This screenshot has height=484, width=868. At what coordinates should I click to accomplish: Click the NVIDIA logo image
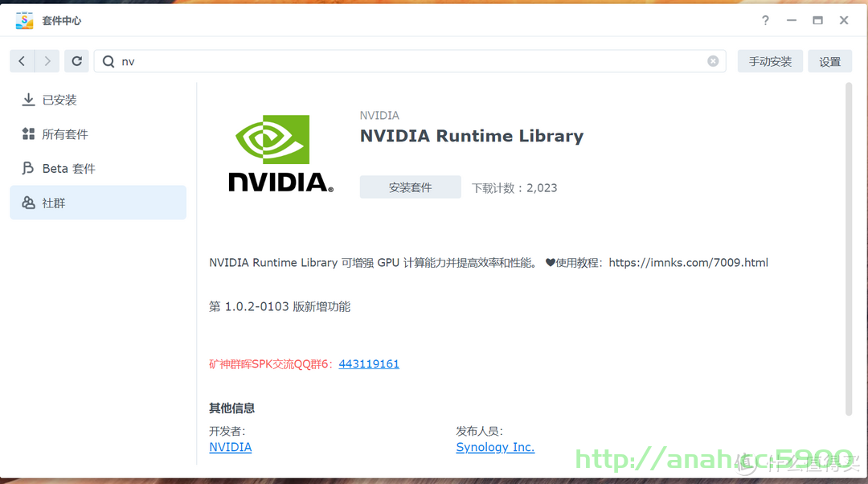tap(281, 154)
